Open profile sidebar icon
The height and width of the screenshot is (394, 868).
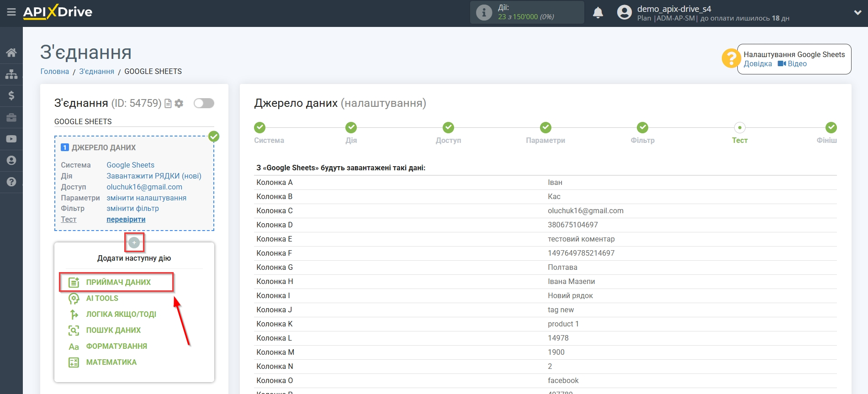click(x=11, y=160)
